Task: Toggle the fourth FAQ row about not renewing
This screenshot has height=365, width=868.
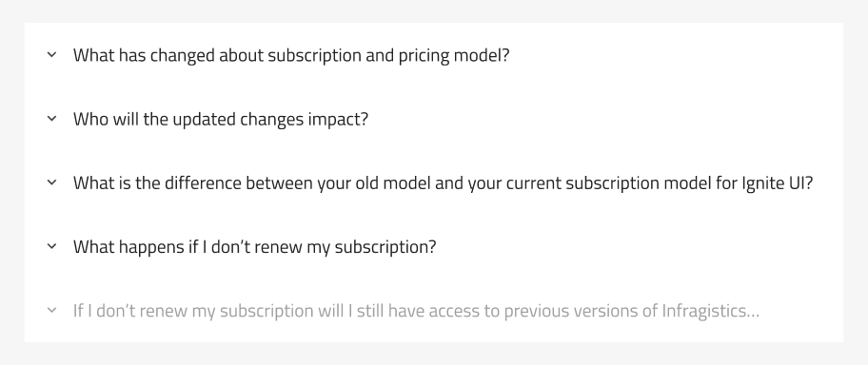Action: coord(434,246)
